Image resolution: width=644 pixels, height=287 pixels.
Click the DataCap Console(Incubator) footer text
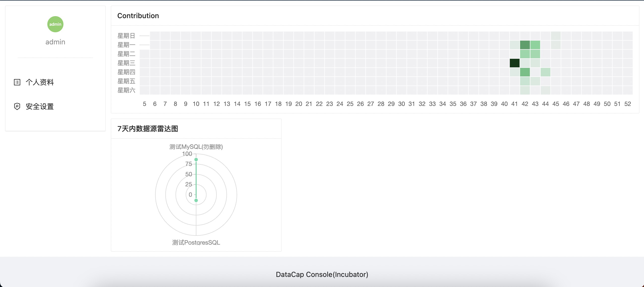coord(322,274)
